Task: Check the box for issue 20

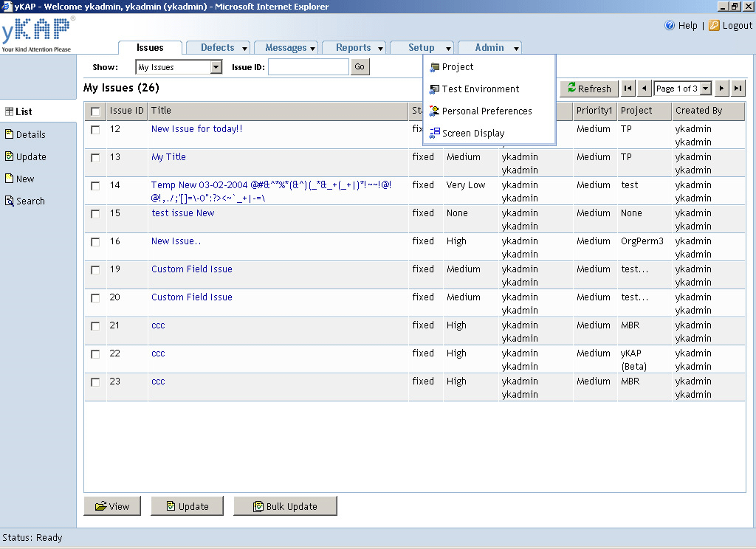Action: 95,298
